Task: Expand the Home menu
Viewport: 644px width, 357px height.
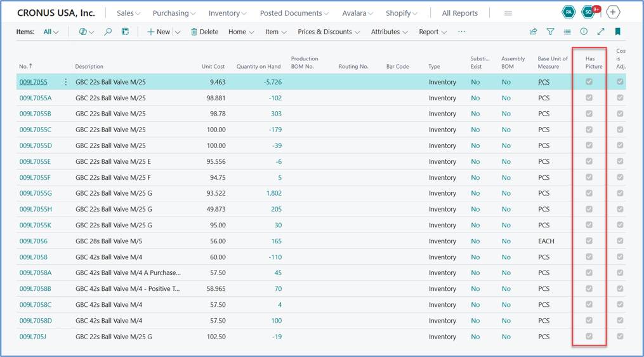Action: coord(241,32)
